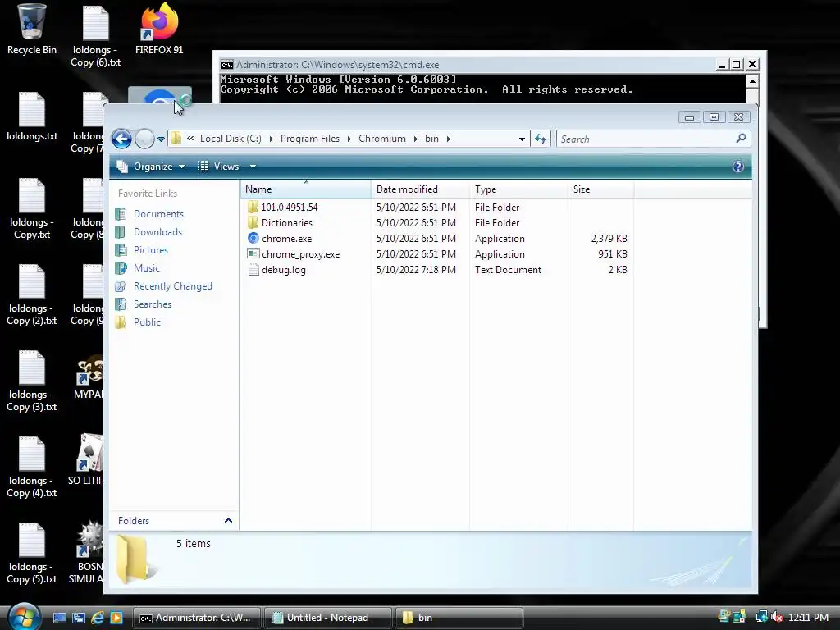Sort by the Type column header
The image size is (840, 630).
tap(518, 189)
